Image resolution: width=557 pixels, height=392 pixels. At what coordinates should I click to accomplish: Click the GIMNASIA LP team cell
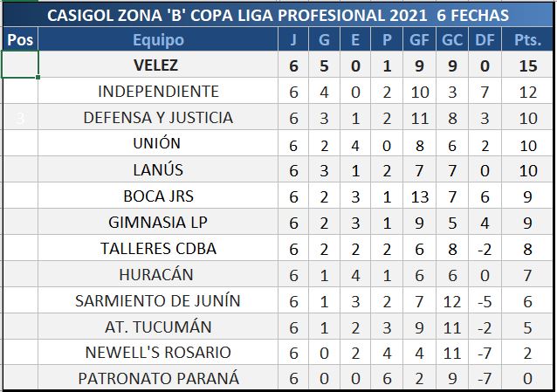[158, 223]
